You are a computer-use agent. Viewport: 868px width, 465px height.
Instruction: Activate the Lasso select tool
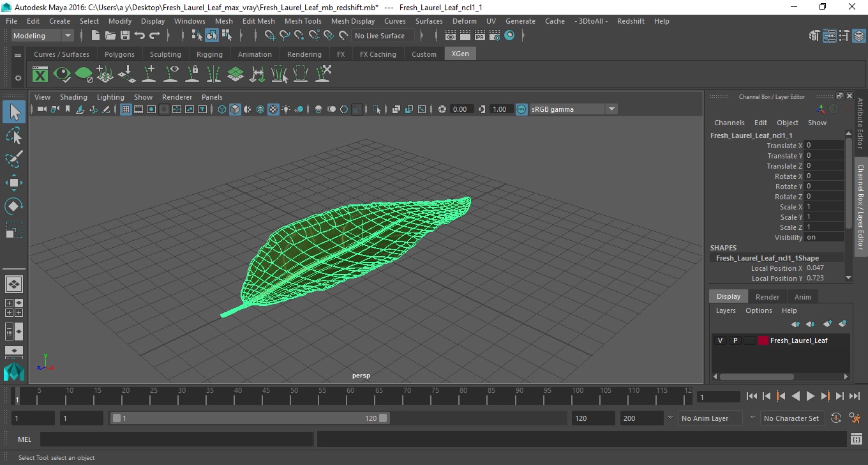(14, 135)
